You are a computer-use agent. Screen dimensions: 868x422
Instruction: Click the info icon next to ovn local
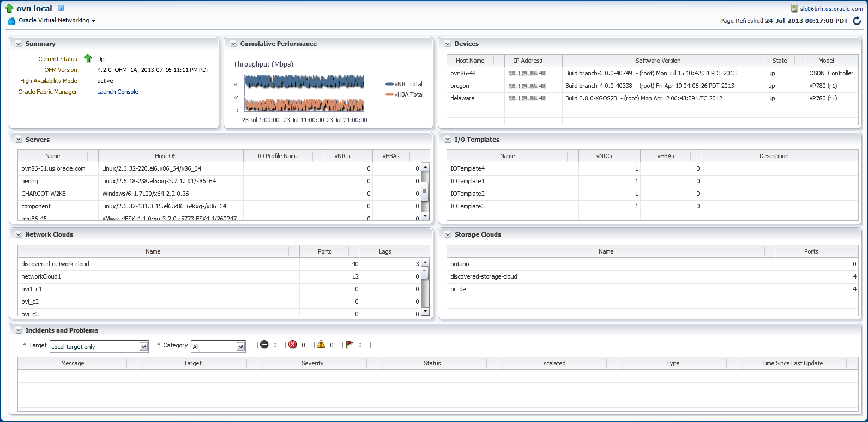[x=61, y=8]
